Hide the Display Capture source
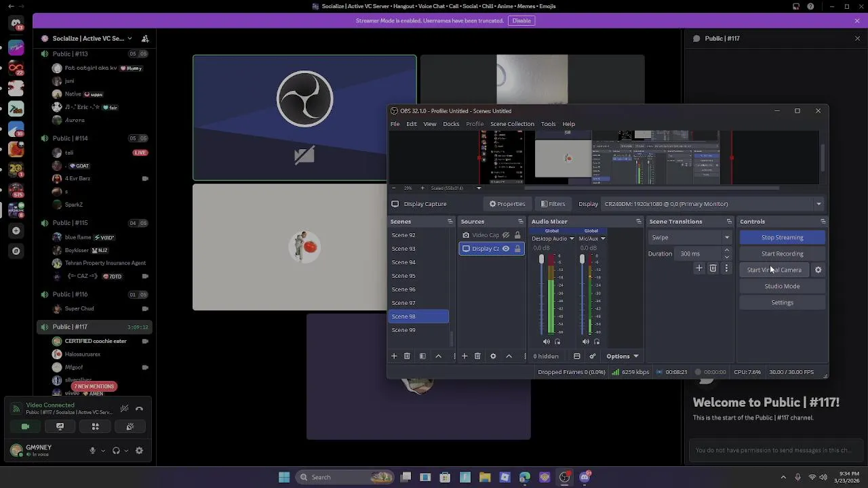 pyautogui.click(x=506, y=249)
